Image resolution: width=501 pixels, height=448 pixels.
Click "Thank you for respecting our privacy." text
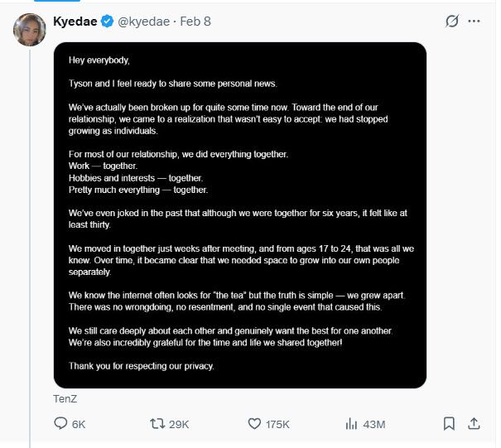(x=141, y=365)
